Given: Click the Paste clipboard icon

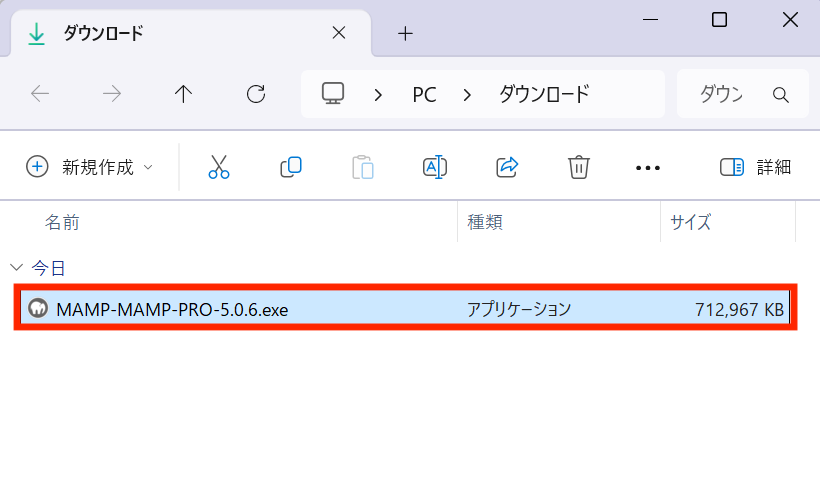Looking at the screenshot, I should tap(362, 167).
